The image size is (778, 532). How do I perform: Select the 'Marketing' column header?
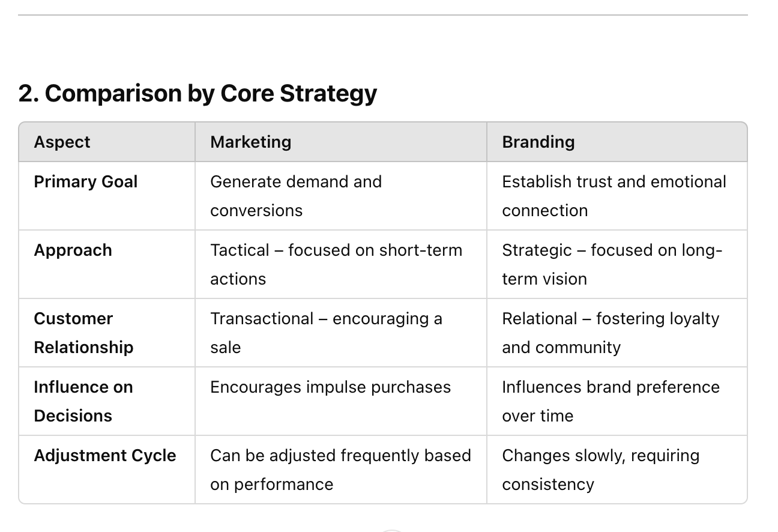251,142
